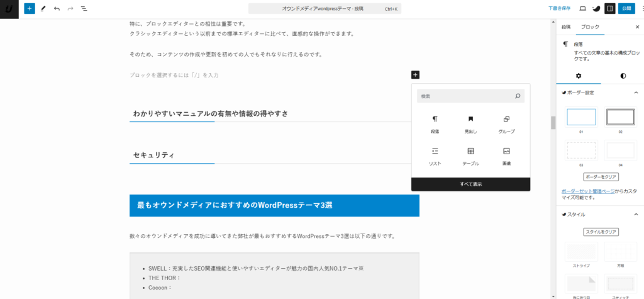Insert a リスト list block
This screenshot has width=644, height=299.
[x=435, y=157]
